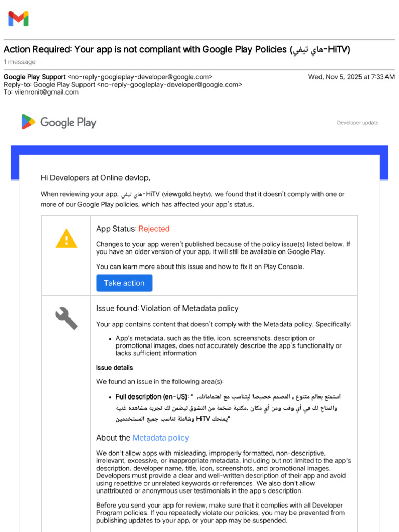This screenshot has height=532, width=399.
Task: Click the Hi Developers greeting line
Action: click(x=96, y=178)
